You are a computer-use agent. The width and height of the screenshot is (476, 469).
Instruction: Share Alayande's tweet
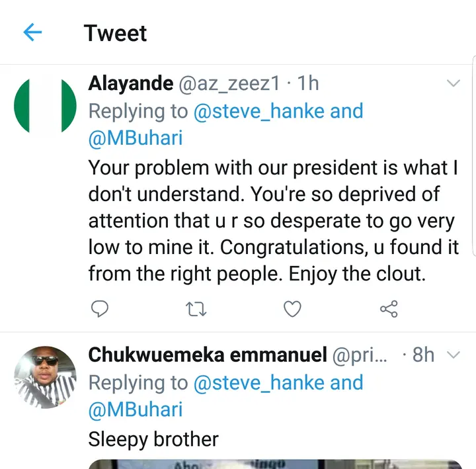pyautogui.click(x=389, y=308)
